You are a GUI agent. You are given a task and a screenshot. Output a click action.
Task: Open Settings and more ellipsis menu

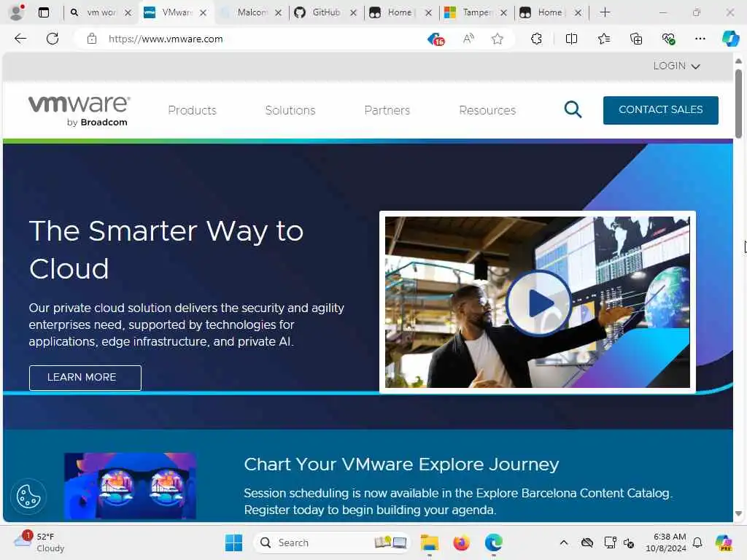tap(700, 39)
